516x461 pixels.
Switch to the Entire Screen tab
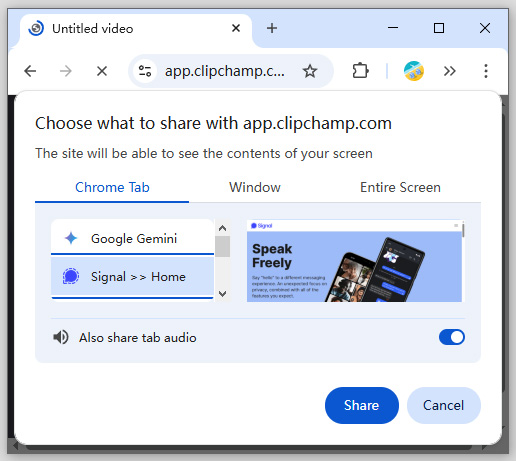pos(400,188)
